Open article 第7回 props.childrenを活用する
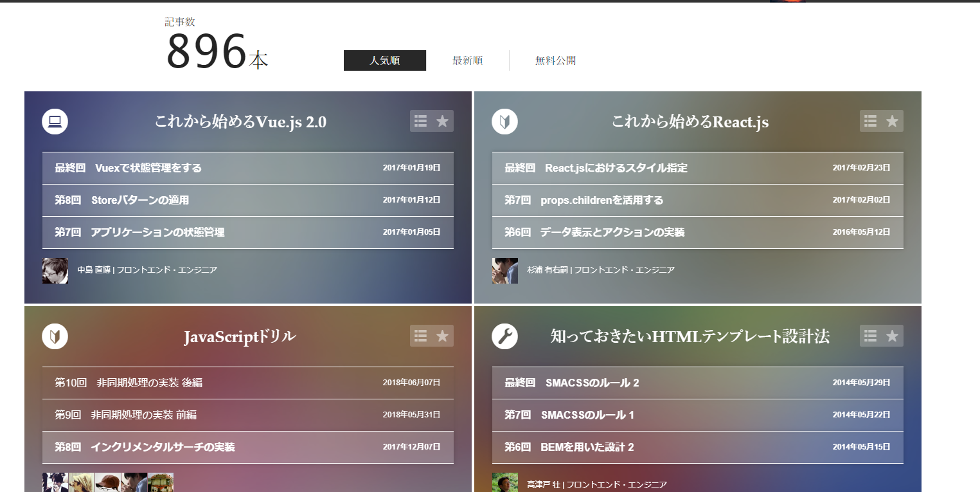The image size is (980, 492). (x=698, y=200)
